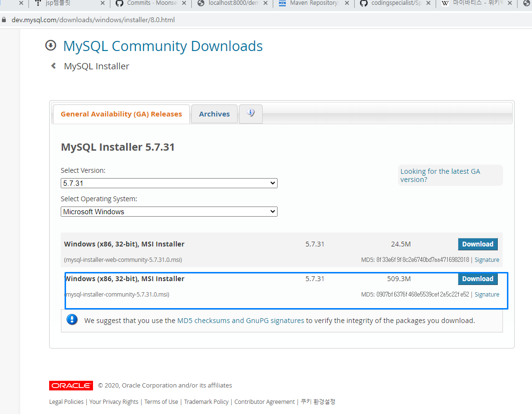Close the codingspecialist GitHub browser tab

(x=428, y=3)
